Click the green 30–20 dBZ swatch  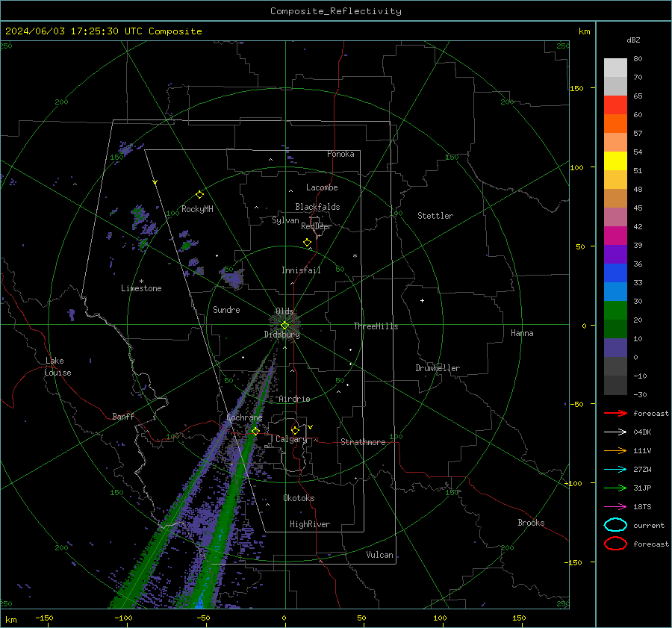point(615,311)
